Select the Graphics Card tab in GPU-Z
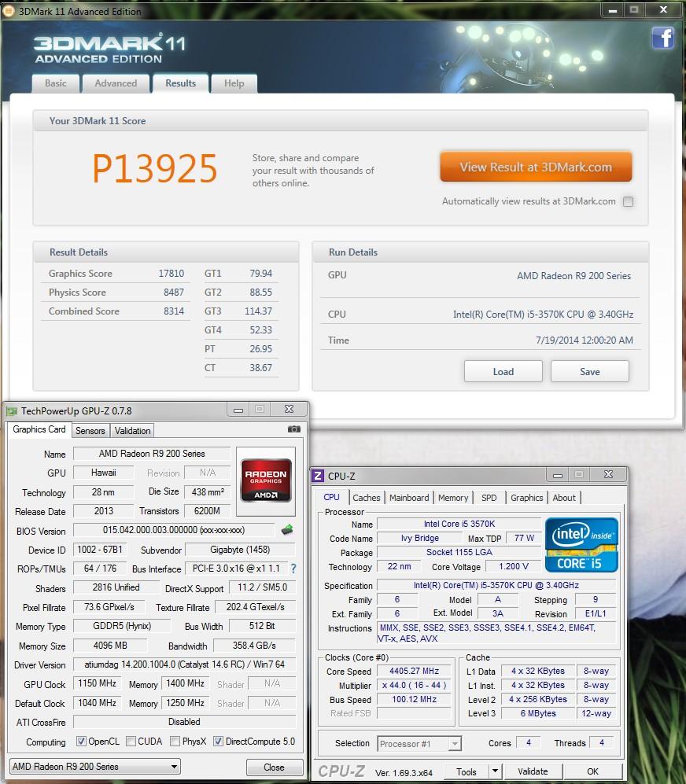The height and width of the screenshot is (784, 686). [39, 429]
